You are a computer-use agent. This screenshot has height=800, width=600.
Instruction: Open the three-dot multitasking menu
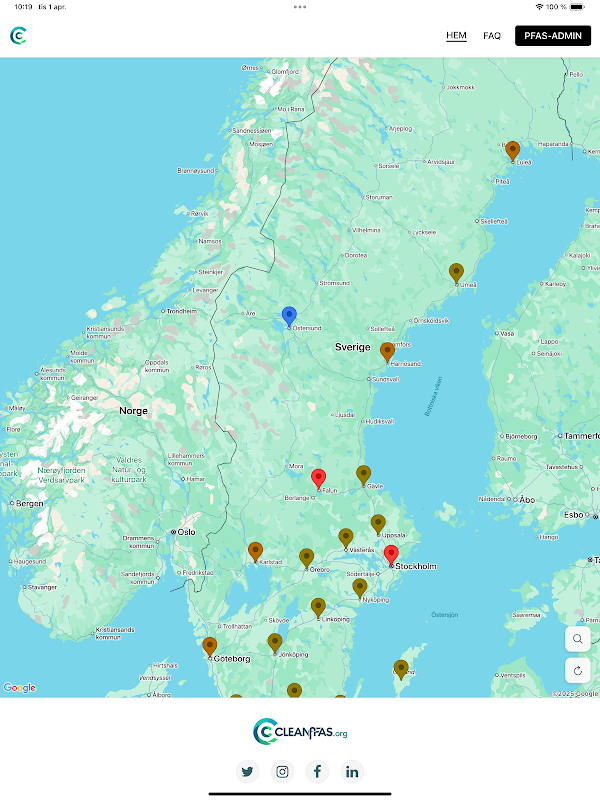[300, 7]
